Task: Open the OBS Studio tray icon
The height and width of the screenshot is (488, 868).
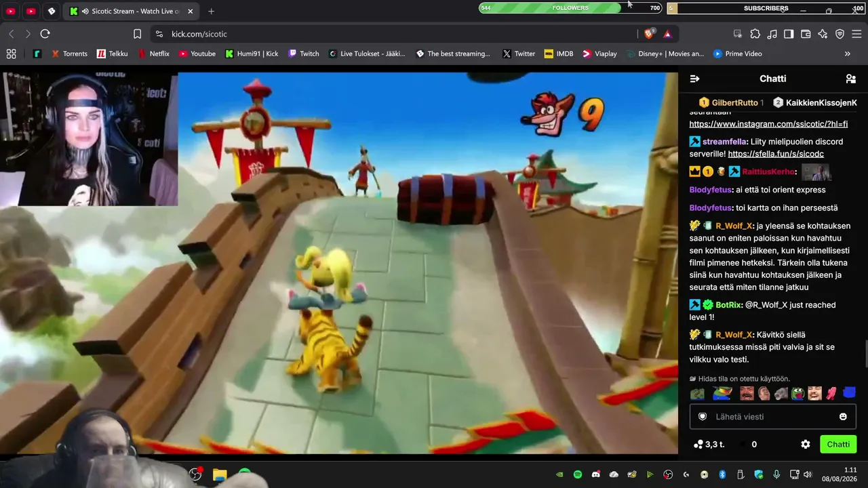Action: tap(668, 474)
